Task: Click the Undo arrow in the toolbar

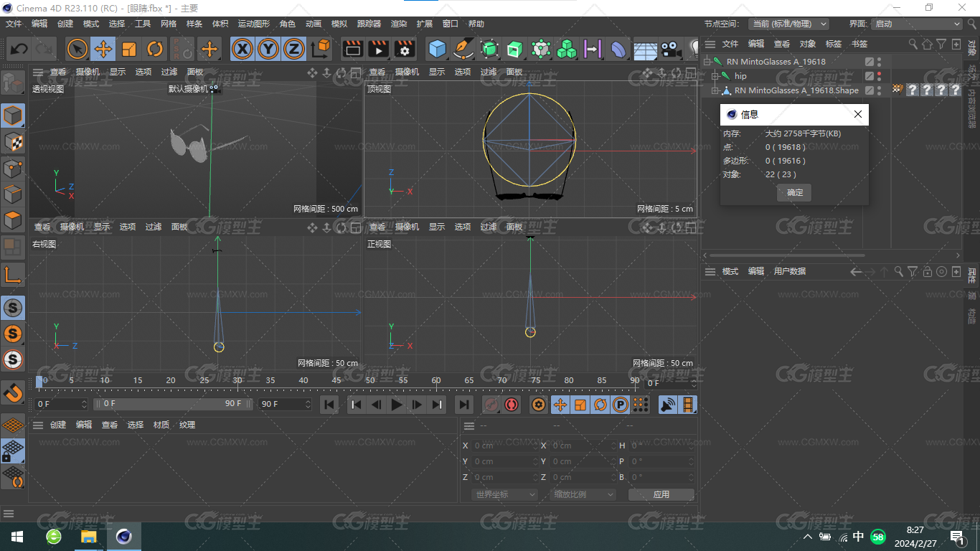Action: (x=19, y=49)
